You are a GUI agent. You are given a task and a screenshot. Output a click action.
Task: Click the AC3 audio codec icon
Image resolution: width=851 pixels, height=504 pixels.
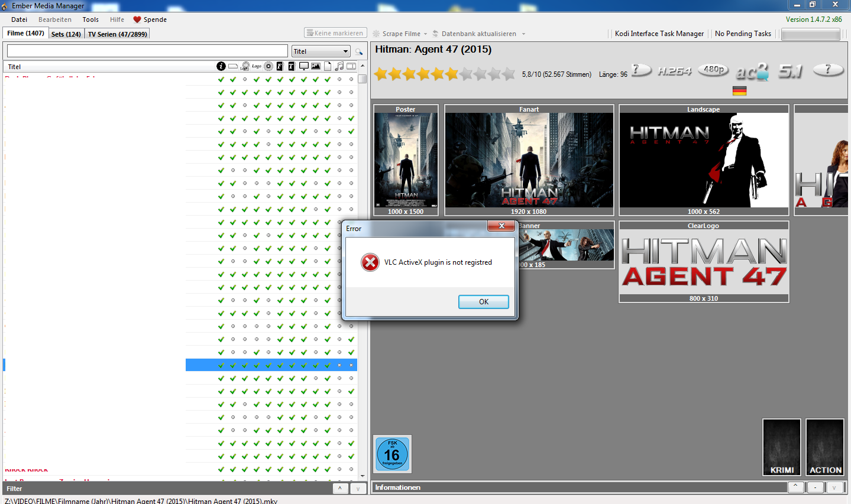pos(753,71)
